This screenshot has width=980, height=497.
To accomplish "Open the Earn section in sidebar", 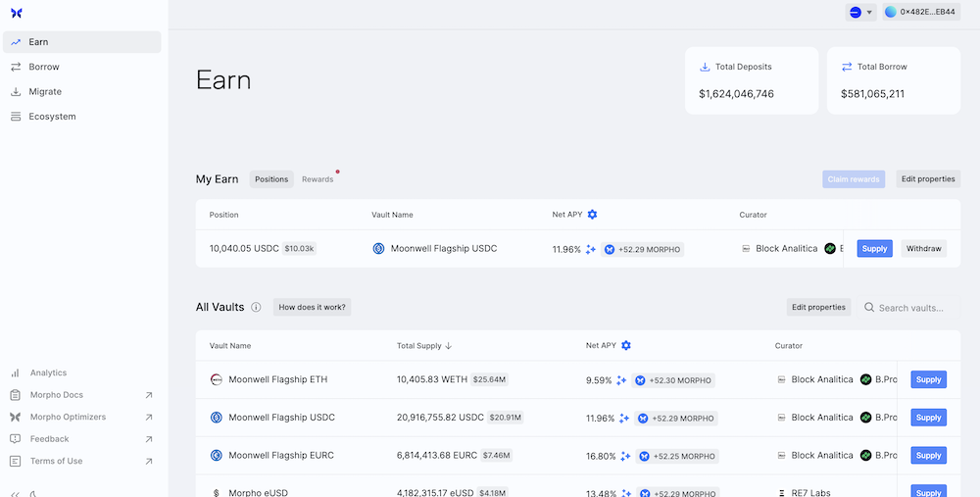I will pyautogui.click(x=82, y=42).
